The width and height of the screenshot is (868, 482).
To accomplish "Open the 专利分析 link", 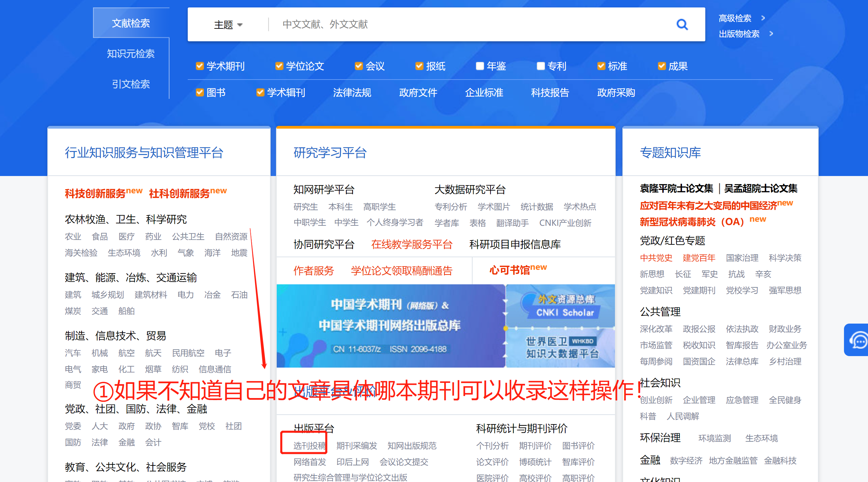I will coord(451,206).
